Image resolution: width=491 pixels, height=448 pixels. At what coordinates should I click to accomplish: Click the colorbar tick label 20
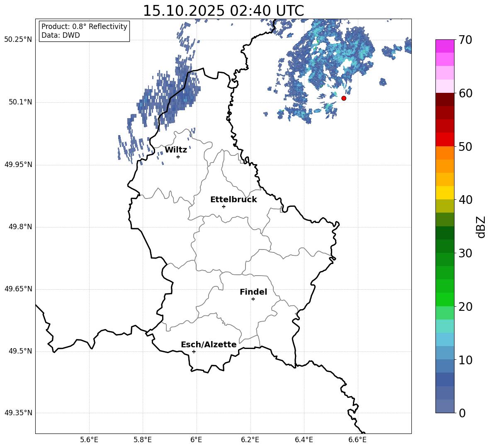tap(465, 307)
